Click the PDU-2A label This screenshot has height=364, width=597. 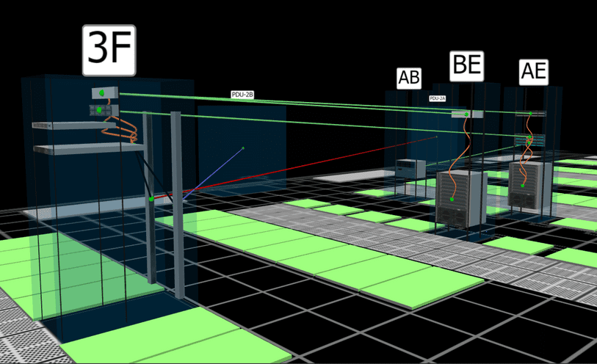click(438, 98)
